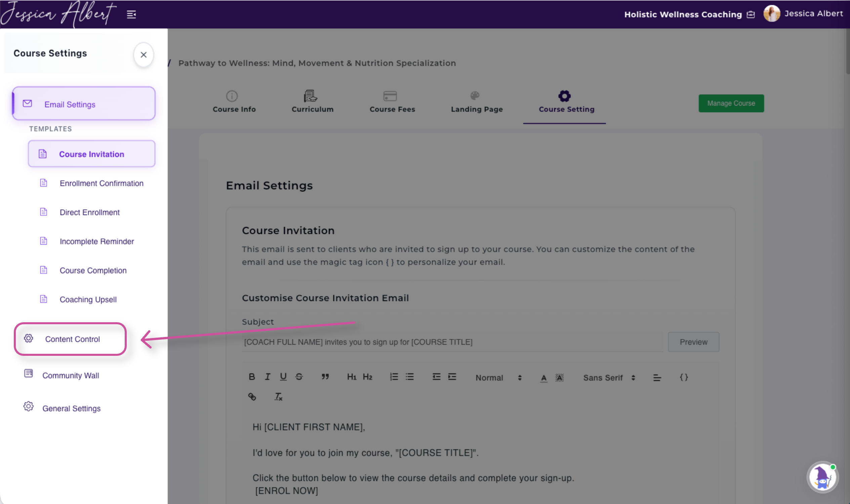This screenshot has height=504, width=850.
Task: Click the Preview button
Action: 693,342
